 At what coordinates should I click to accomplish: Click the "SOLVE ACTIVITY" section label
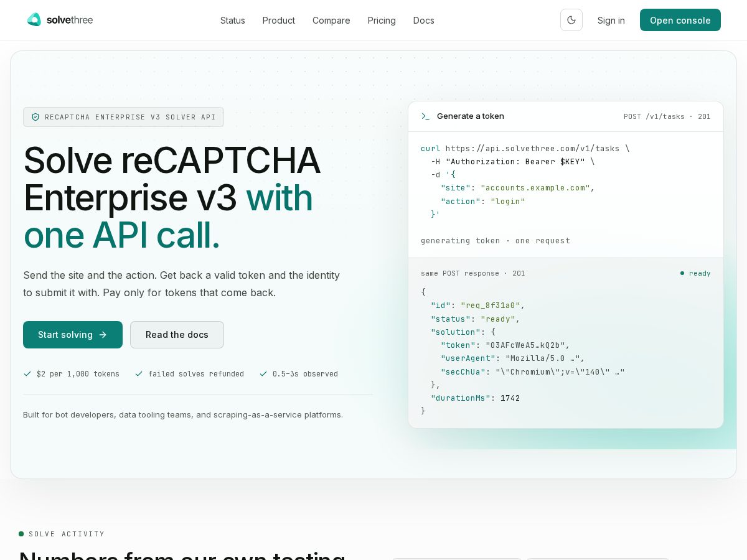pos(67,534)
